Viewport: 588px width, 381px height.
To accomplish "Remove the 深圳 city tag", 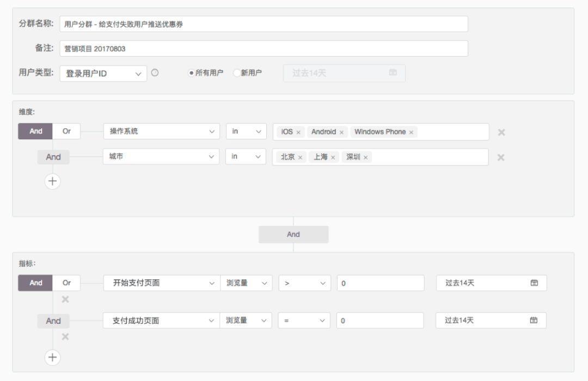I will pyautogui.click(x=366, y=157).
